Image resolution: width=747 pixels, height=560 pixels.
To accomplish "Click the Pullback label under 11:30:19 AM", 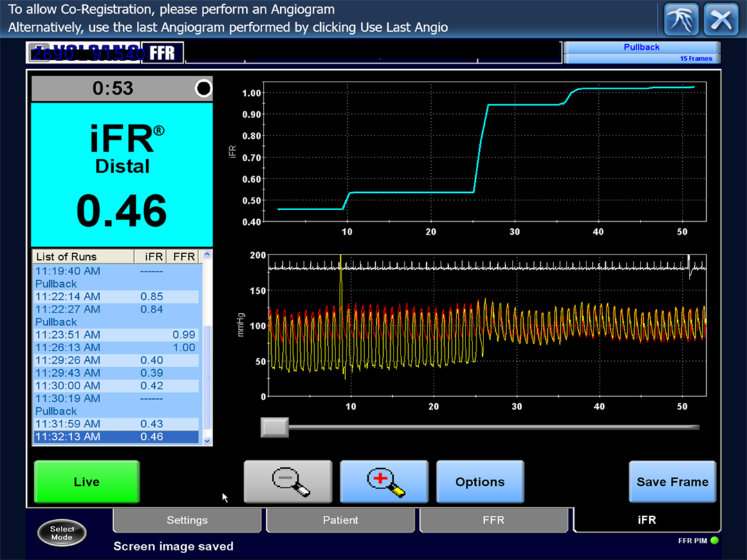I will point(56,411).
